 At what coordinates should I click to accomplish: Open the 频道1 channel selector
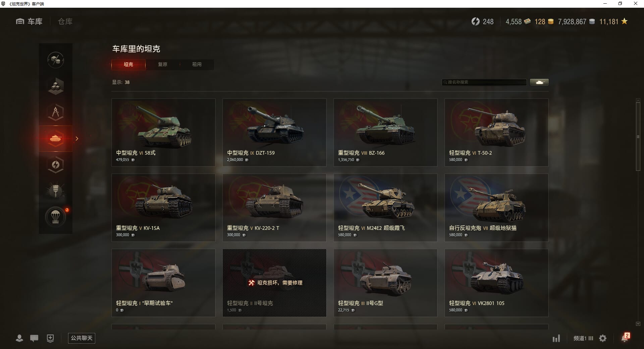pyautogui.click(x=583, y=338)
